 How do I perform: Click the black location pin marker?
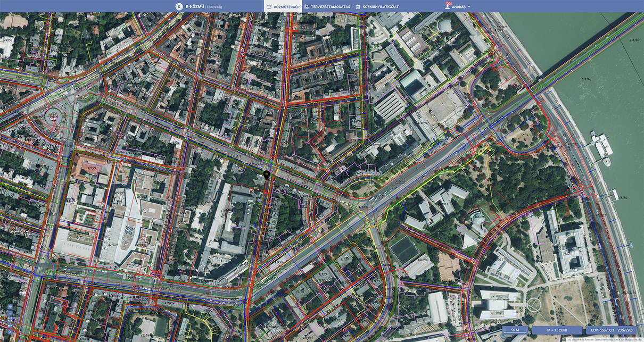pyautogui.click(x=267, y=176)
